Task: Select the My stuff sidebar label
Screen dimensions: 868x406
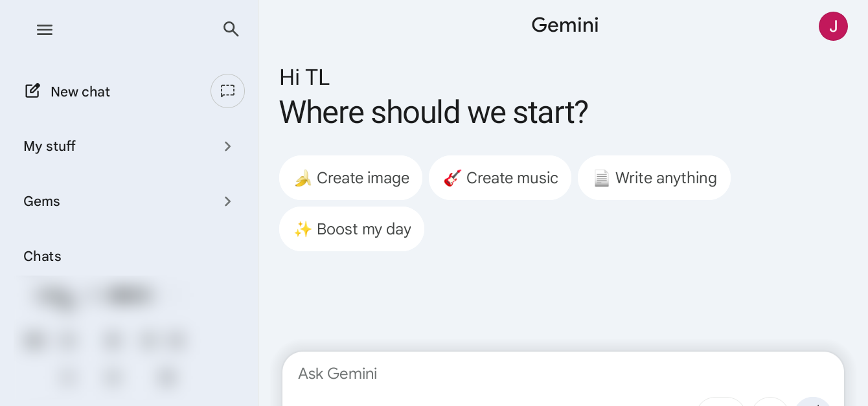Action: 49,146
